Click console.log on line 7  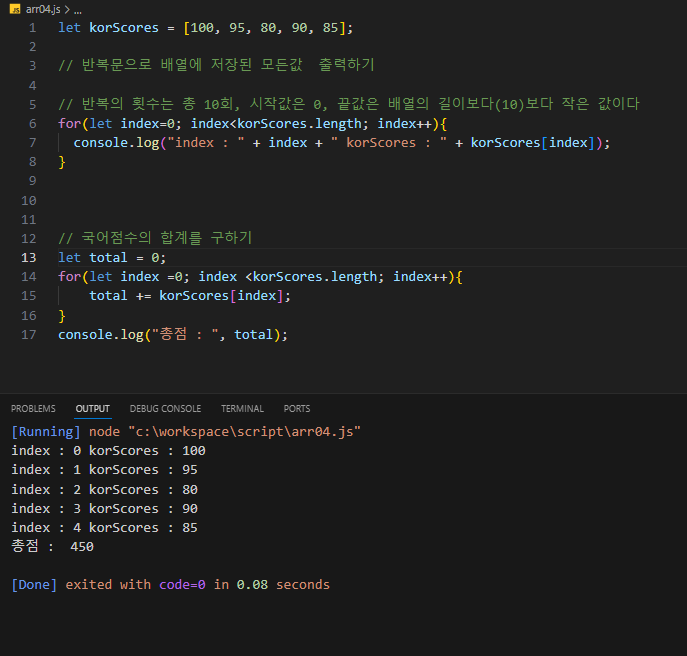point(116,143)
